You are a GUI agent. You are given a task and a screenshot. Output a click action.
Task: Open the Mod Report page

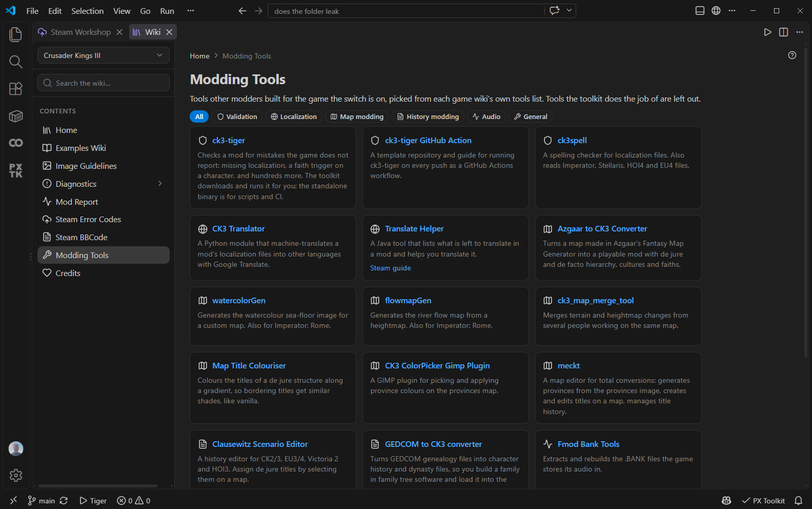coord(104,202)
